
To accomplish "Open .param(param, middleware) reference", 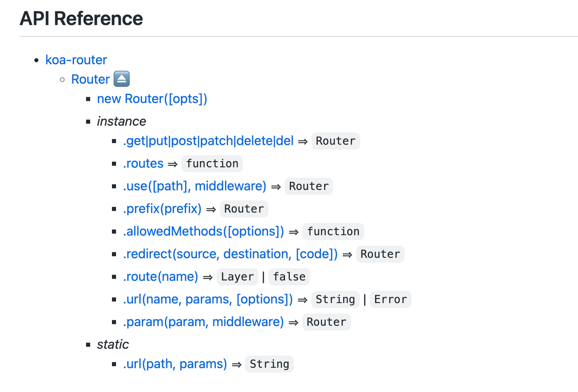I will point(203,322).
